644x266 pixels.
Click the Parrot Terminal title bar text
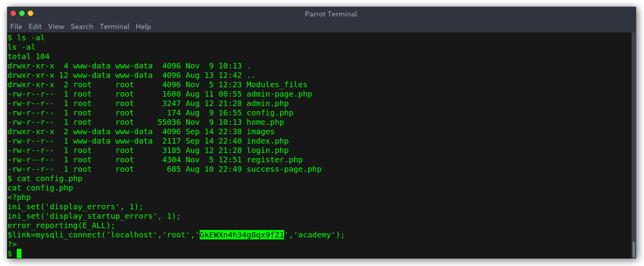point(331,14)
